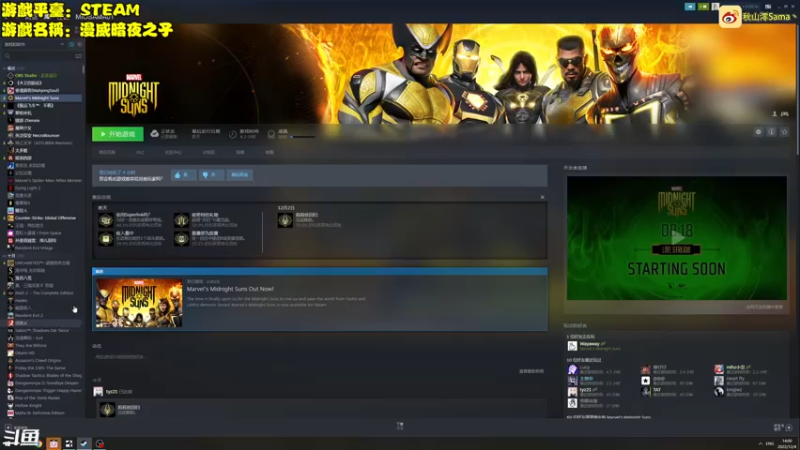Viewport: 800px width, 450px height.
Task: Open Midnight Suns Out Now news thumbnail
Action: point(139,303)
